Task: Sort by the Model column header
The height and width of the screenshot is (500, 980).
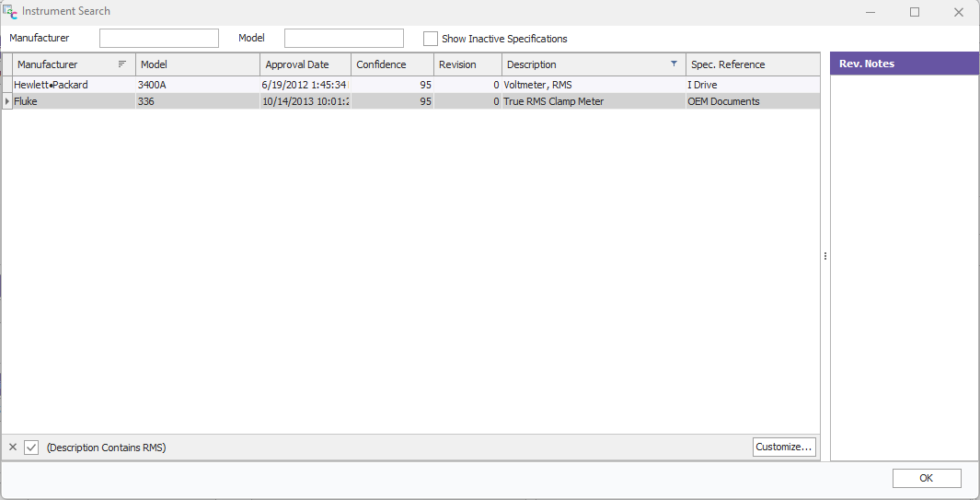Action: pyautogui.click(x=198, y=64)
